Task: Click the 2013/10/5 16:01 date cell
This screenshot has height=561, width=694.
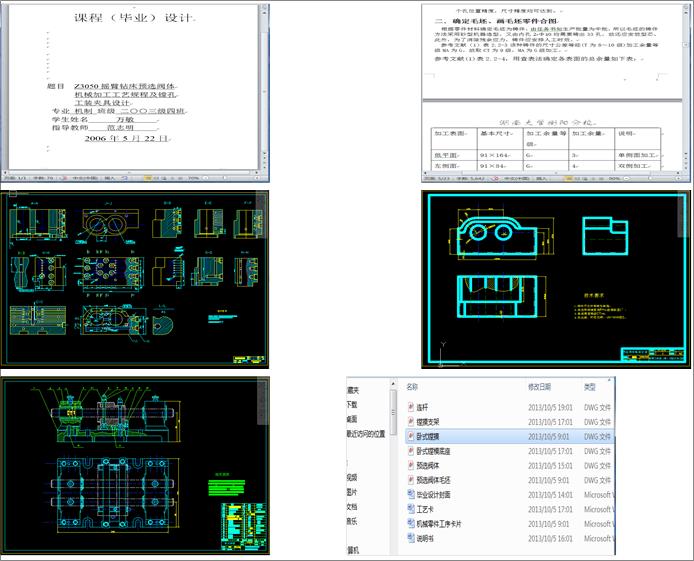Action: 550,538
